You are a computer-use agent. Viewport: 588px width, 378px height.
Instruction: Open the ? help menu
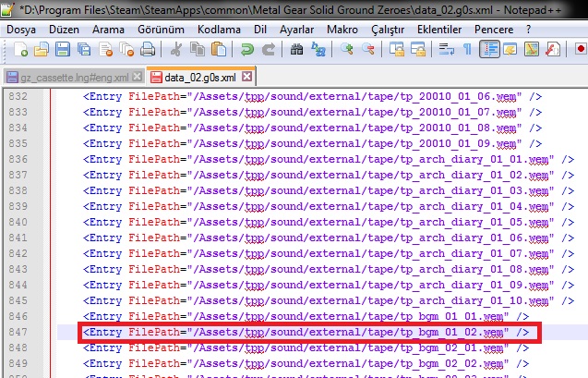point(528,30)
